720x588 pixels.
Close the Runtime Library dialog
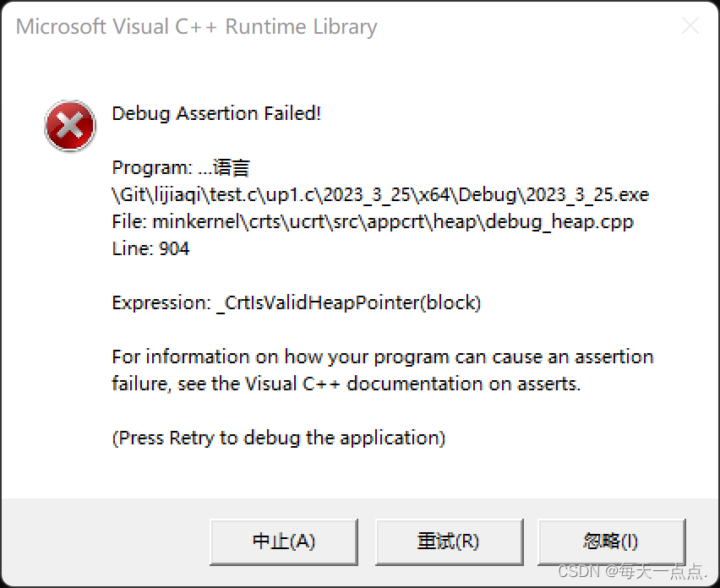click(690, 25)
